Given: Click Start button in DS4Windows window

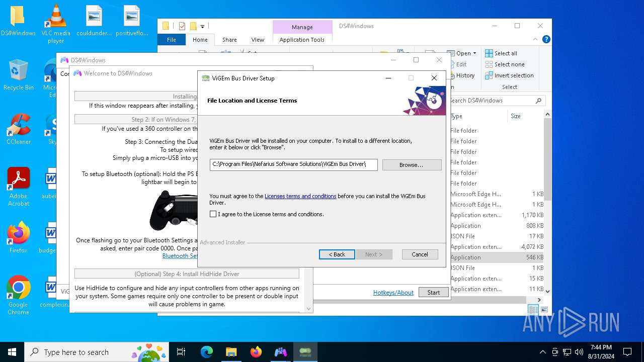Looking at the screenshot, I should (433, 293).
